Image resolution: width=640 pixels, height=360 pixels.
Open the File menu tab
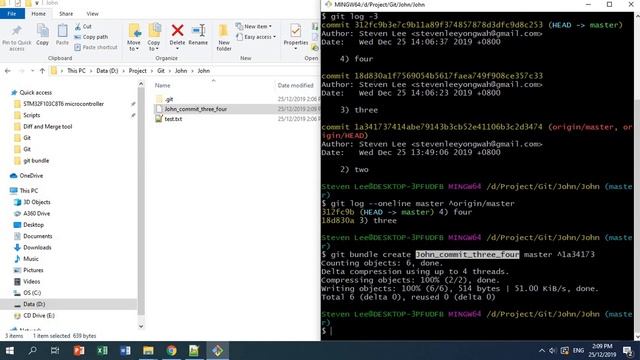click(12, 13)
